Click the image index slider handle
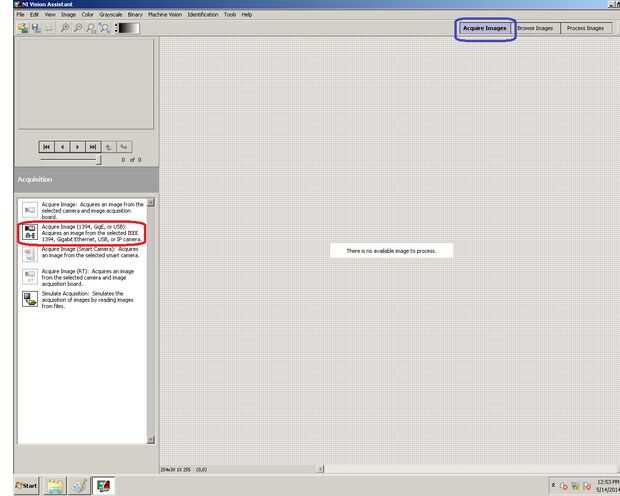 point(99,160)
